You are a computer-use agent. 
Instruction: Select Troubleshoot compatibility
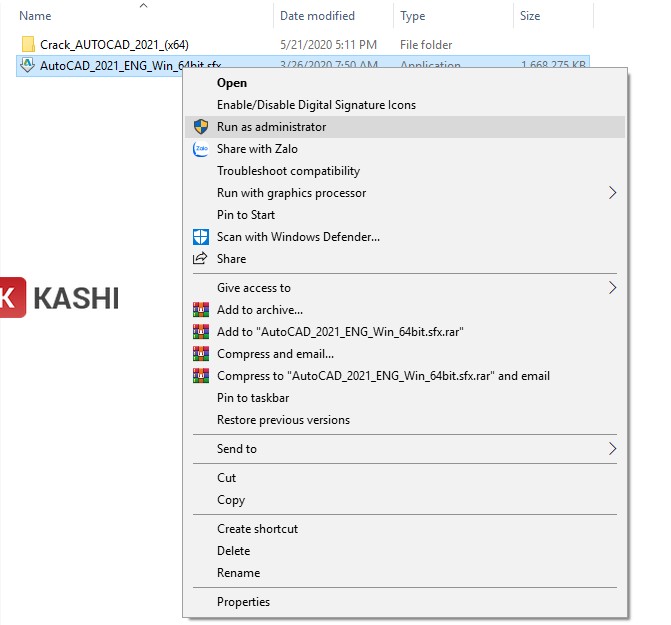[288, 171]
